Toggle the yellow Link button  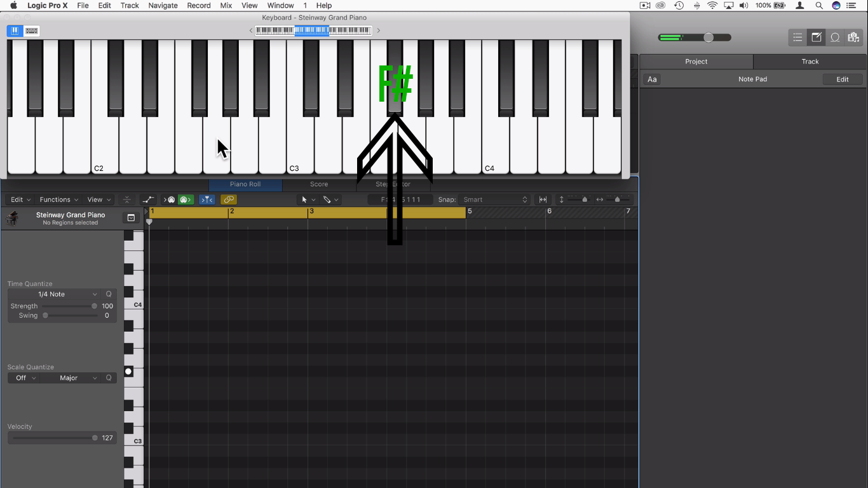click(x=228, y=200)
